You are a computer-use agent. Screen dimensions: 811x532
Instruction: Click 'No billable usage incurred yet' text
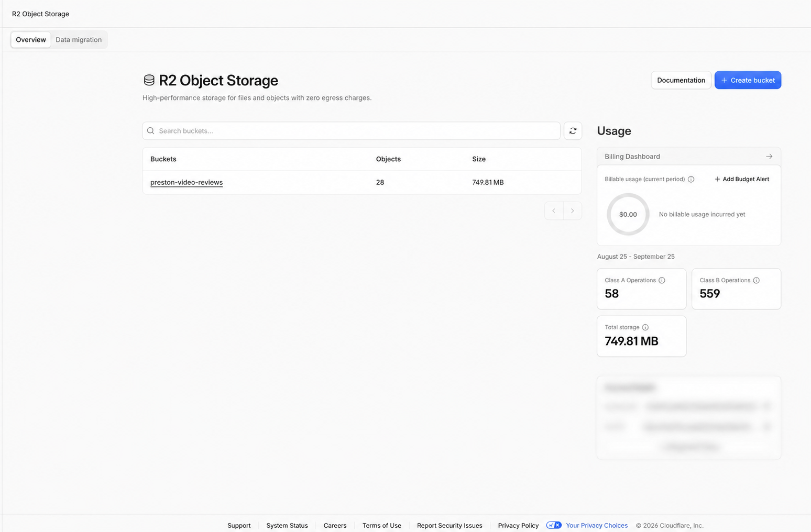point(702,214)
